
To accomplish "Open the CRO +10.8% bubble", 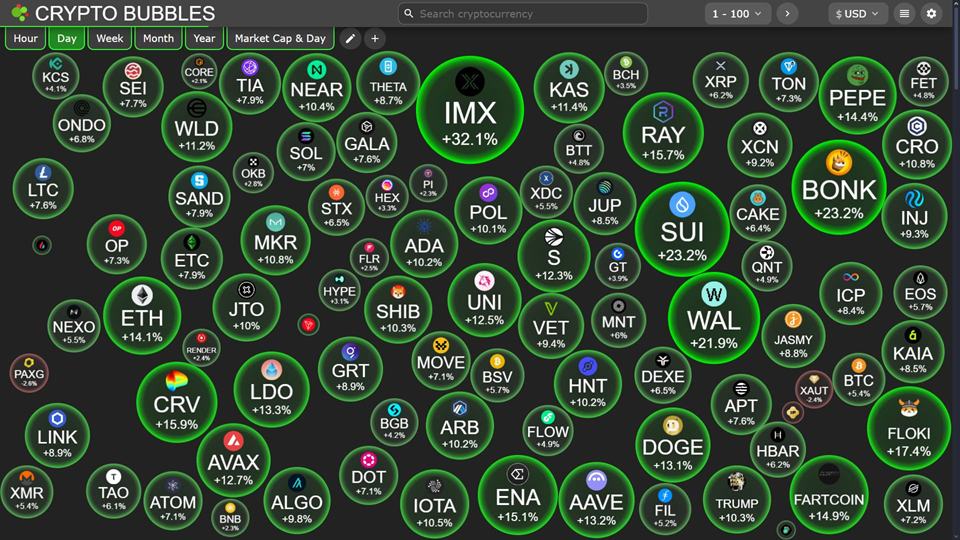I will click(917, 144).
